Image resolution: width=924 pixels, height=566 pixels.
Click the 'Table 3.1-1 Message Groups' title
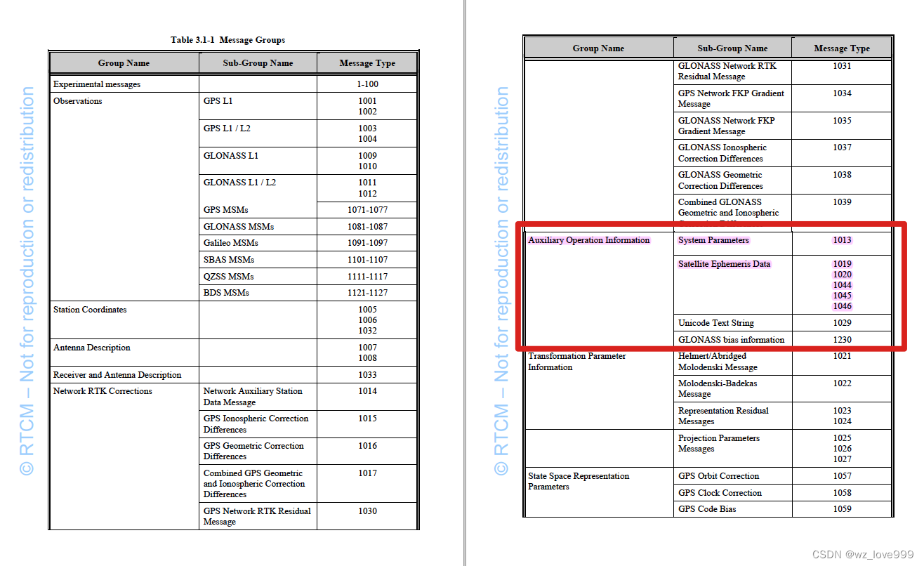click(227, 40)
